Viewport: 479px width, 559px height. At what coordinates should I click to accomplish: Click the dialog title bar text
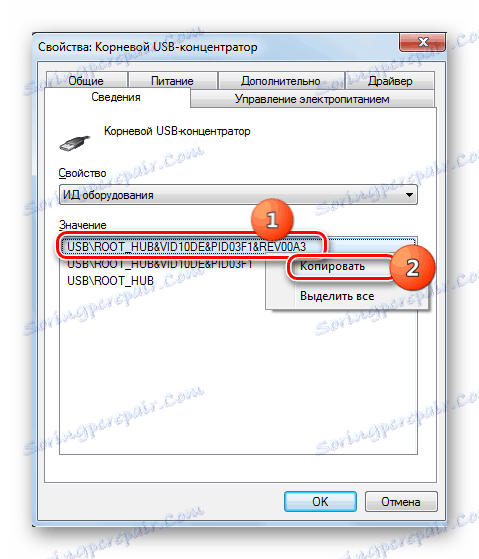(x=148, y=47)
